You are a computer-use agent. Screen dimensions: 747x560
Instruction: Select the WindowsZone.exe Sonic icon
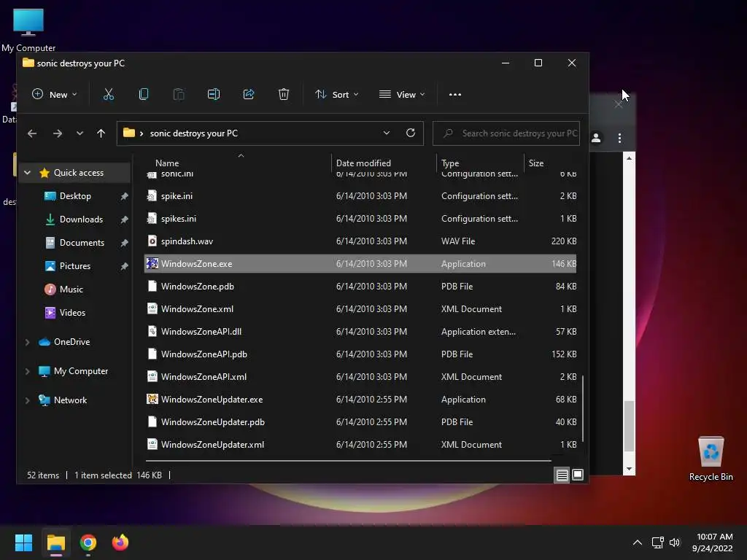[x=152, y=263]
